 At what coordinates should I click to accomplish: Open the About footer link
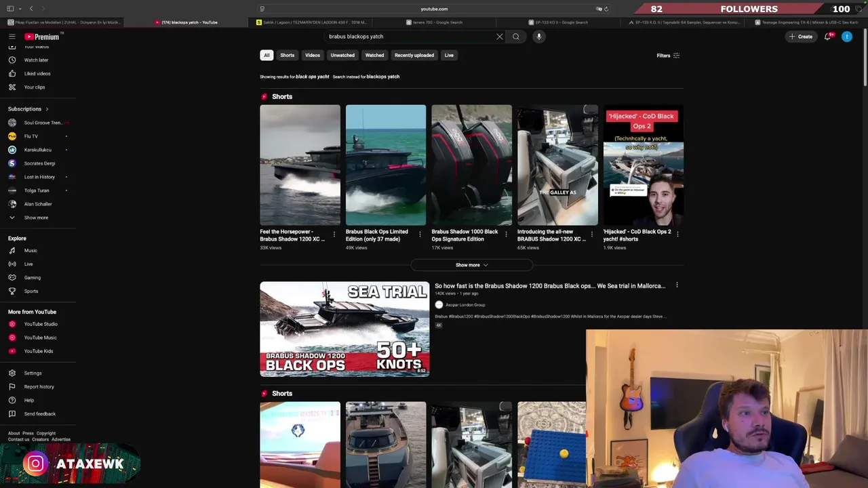14,433
